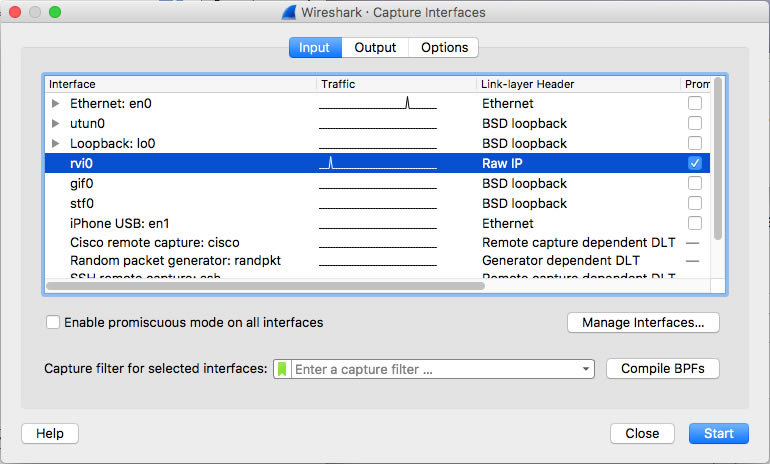Close the Capture Interfaces dialog

tap(642, 433)
